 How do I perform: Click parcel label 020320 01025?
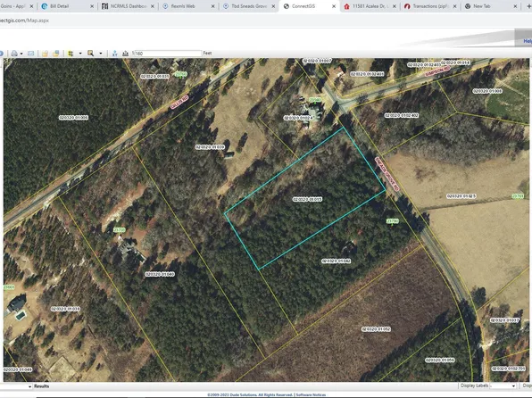(x=461, y=196)
